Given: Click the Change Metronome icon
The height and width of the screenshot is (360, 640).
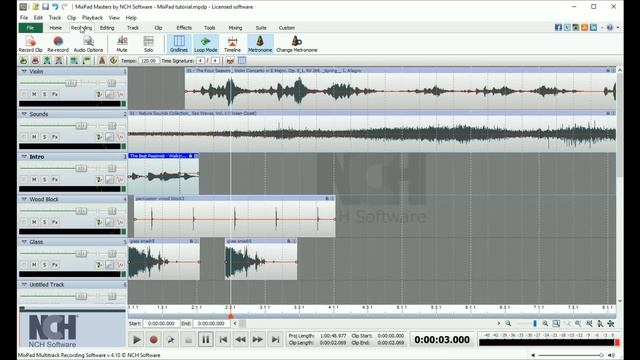Looking at the screenshot, I should (297, 44).
